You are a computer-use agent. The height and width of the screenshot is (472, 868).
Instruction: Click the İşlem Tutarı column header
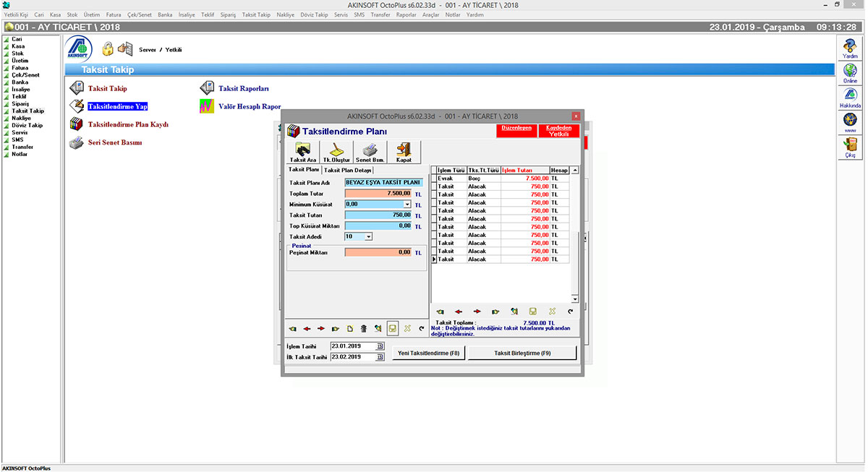525,171
